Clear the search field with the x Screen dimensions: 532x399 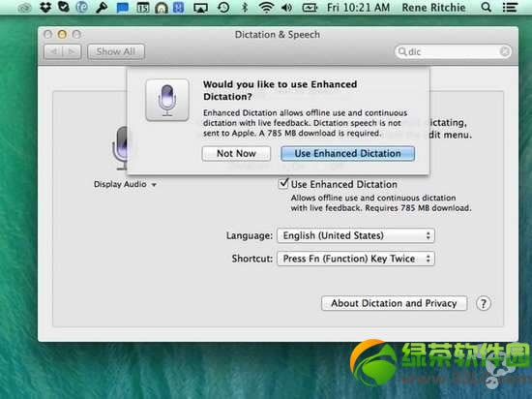[505, 51]
